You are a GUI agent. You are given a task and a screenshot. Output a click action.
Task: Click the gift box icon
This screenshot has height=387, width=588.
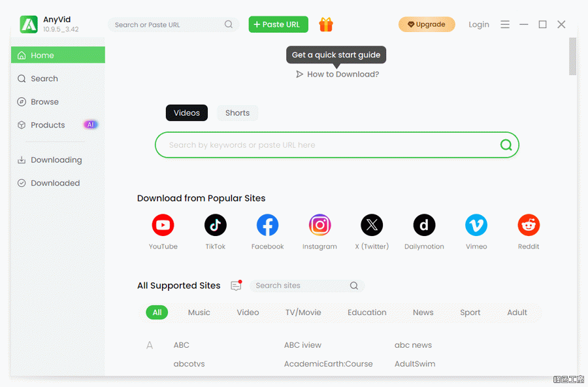coord(326,25)
